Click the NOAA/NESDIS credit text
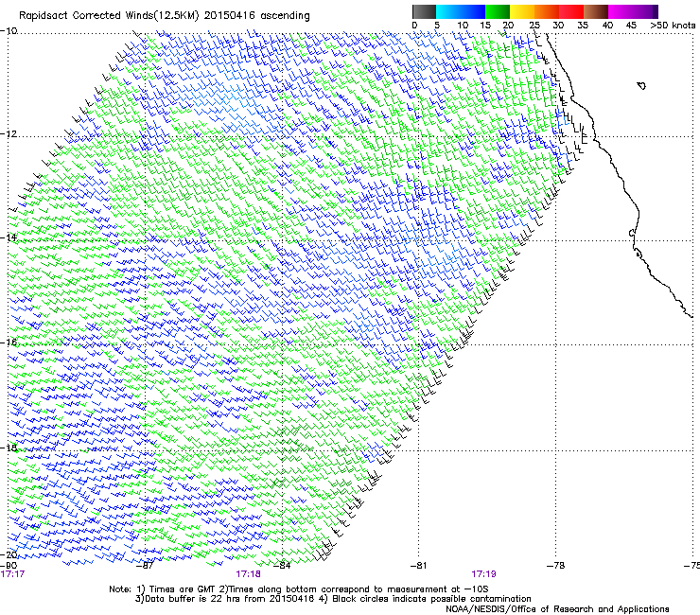700x615 pixels. [x=557, y=608]
